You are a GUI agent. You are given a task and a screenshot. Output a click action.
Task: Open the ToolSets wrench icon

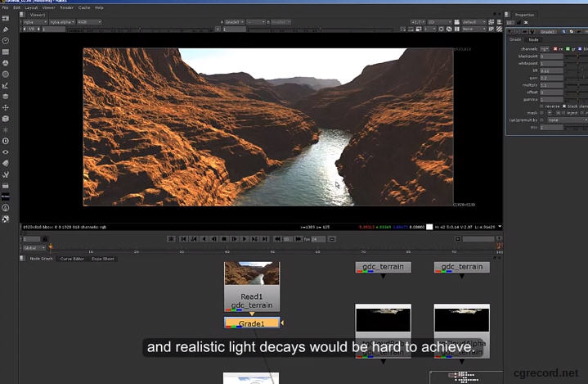click(x=6, y=174)
